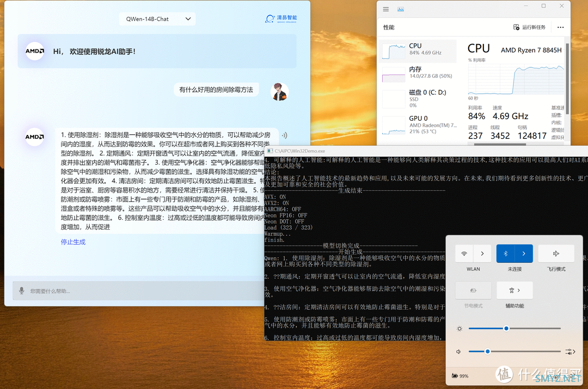
Task: Expand the Bluetooth devices chevron
Action: 524,254
